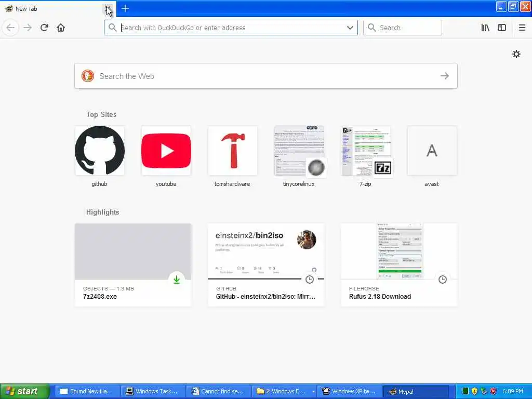Go back using the back arrow
532x399 pixels.
[10, 28]
